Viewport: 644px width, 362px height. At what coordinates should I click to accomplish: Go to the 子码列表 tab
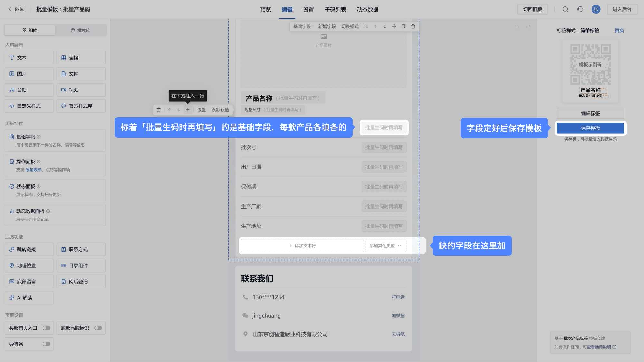point(335,10)
